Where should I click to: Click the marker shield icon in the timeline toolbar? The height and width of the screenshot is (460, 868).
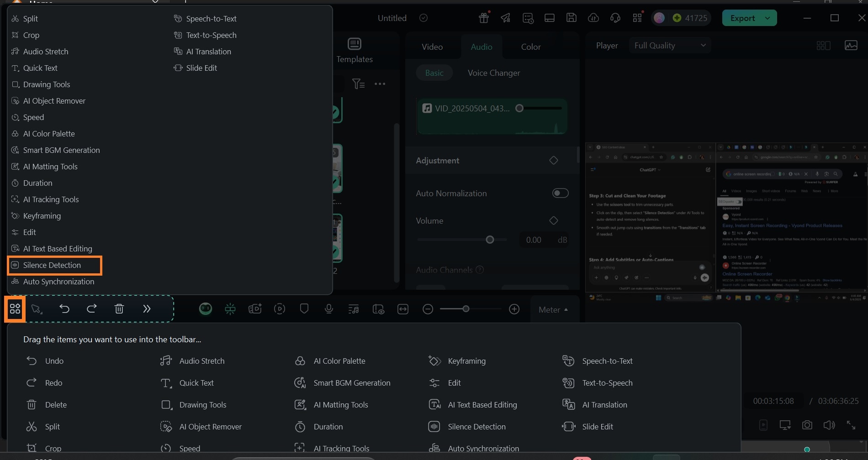click(x=304, y=309)
